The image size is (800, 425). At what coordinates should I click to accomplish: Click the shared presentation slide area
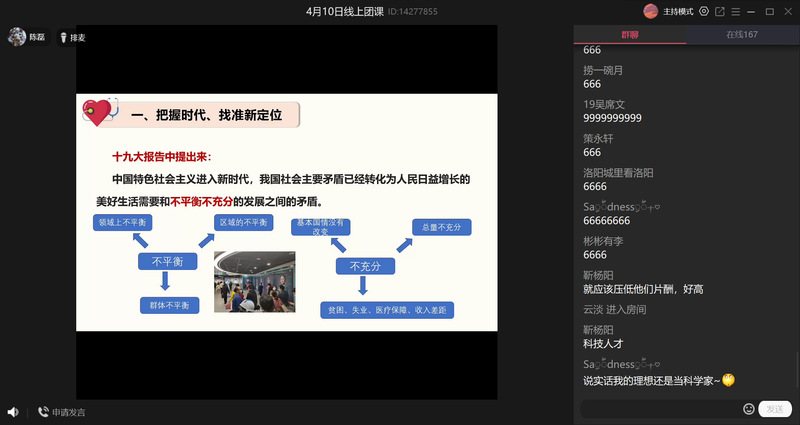click(x=287, y=212)
